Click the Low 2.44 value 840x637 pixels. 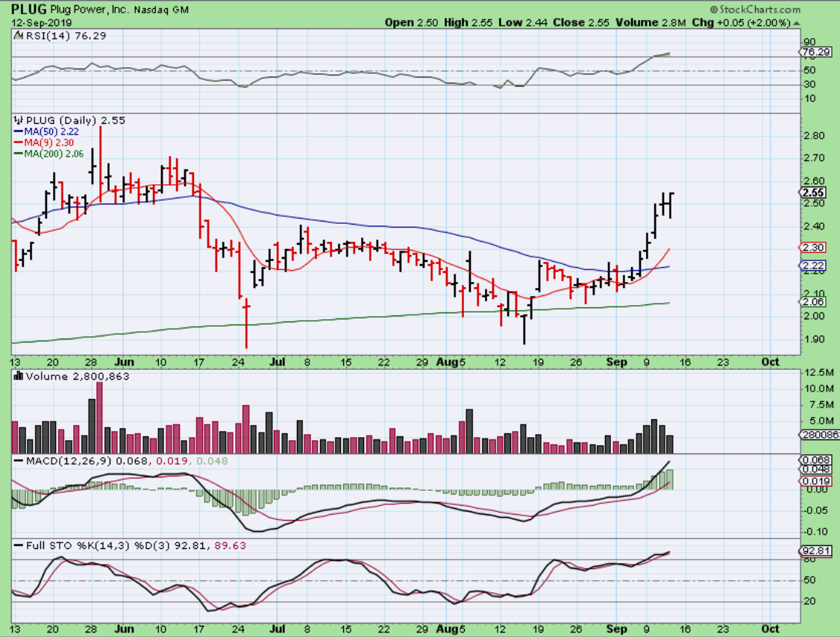point(521,22)
